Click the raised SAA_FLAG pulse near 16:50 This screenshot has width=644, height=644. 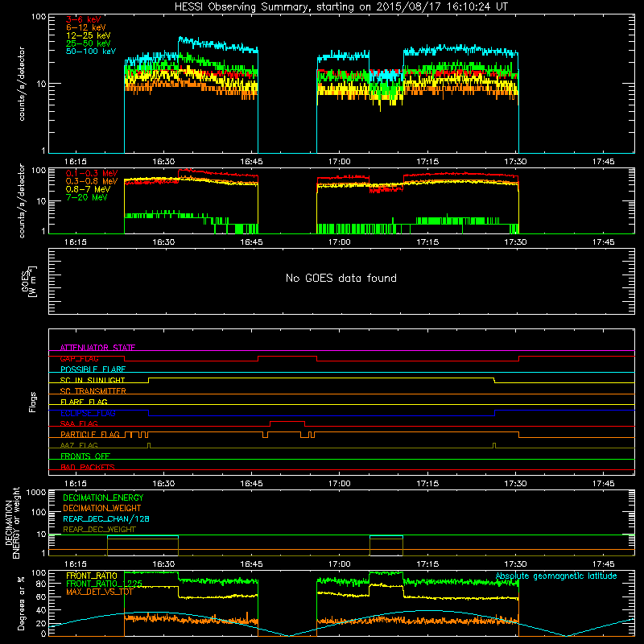click(287, 422)
